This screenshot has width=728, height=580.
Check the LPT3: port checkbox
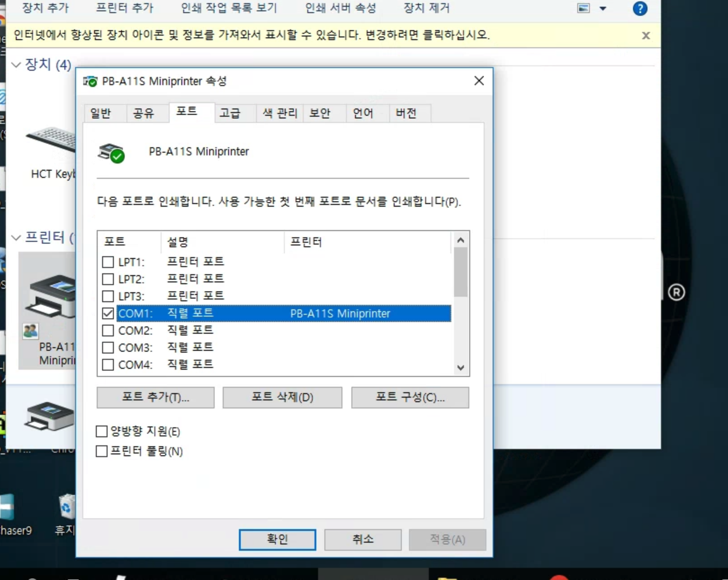[108, 296]
